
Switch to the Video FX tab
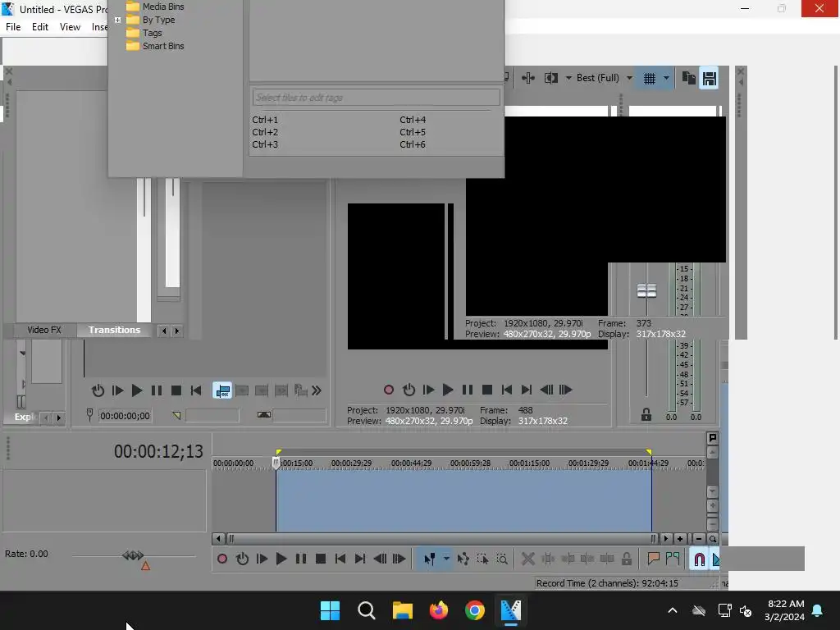coord(44,330)
